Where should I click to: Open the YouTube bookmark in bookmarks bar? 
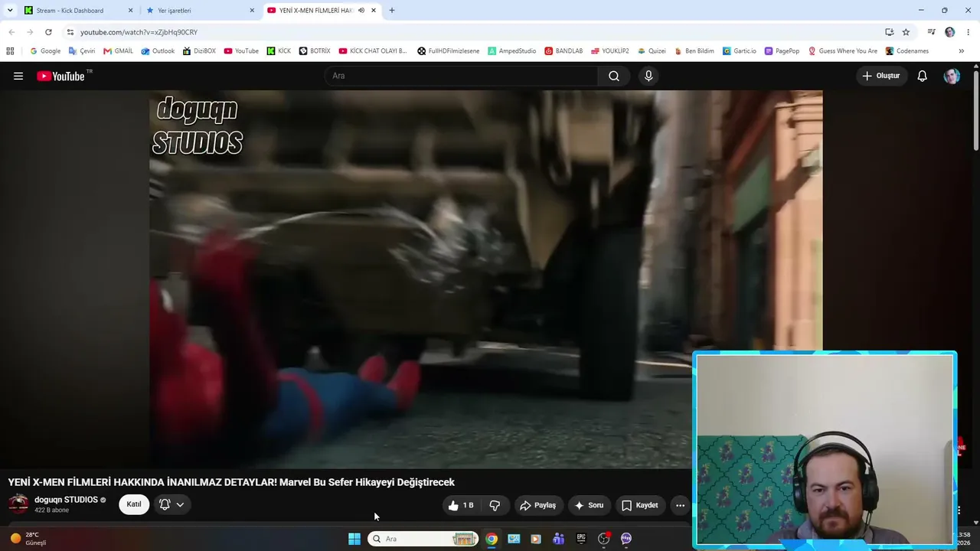(x=241, y=51)
